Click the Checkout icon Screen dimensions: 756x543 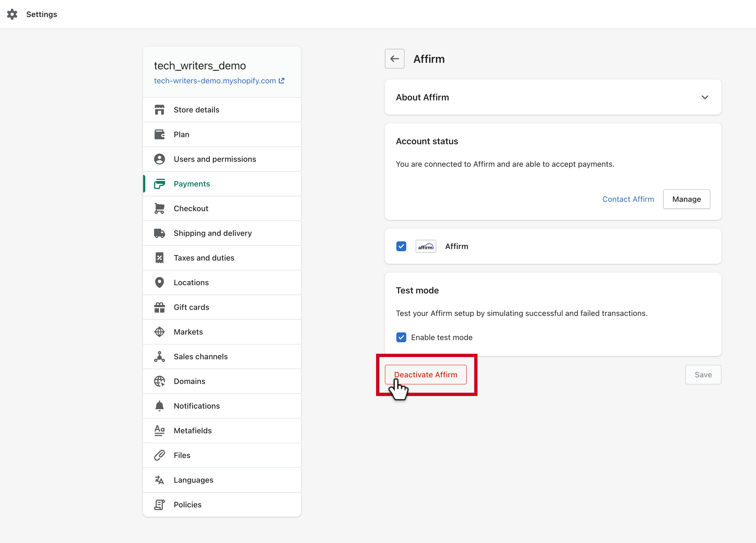click(160, 208)
